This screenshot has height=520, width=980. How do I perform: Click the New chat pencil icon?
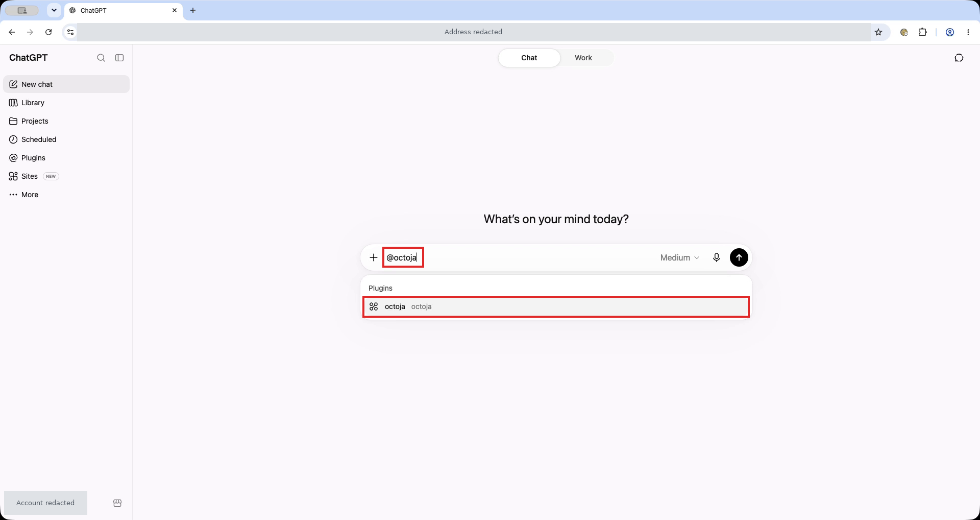click(13, 84)
